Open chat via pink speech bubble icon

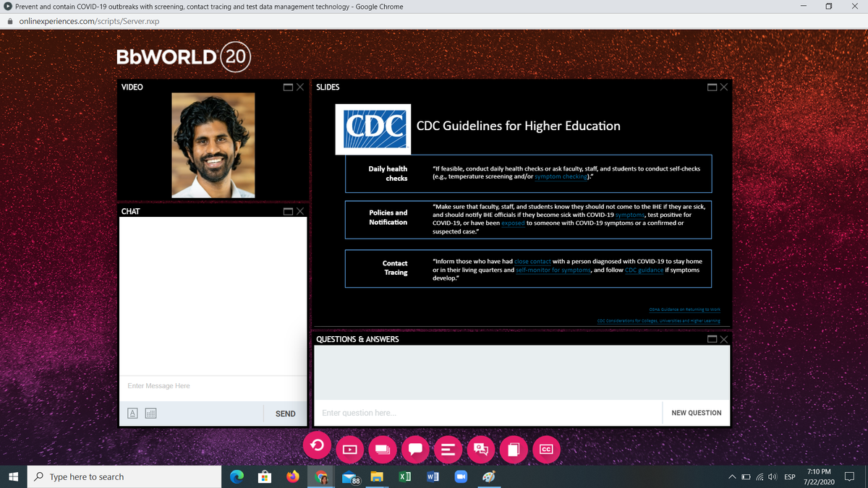click(x=414, y=450)
